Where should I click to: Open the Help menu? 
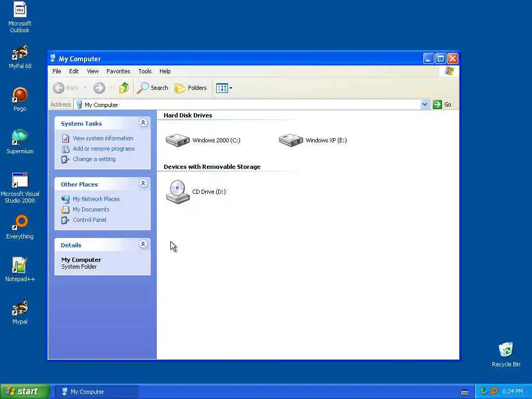click(x=165, y=71)
